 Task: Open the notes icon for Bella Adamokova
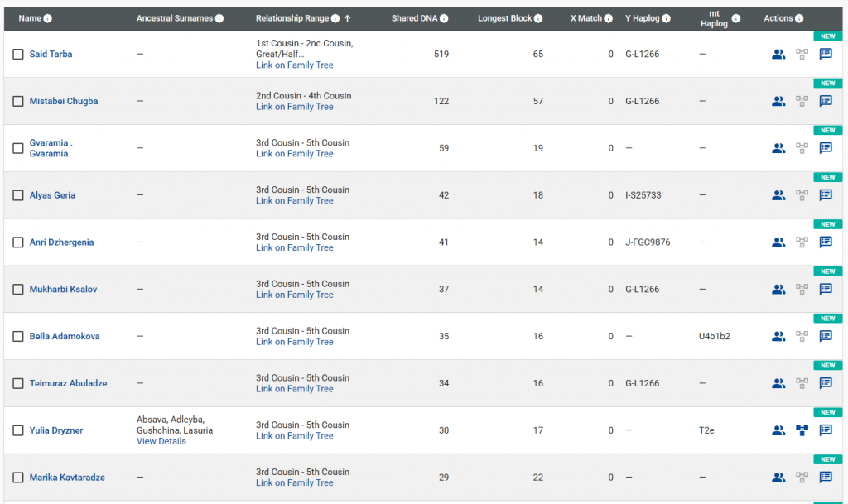pos(825,337)
